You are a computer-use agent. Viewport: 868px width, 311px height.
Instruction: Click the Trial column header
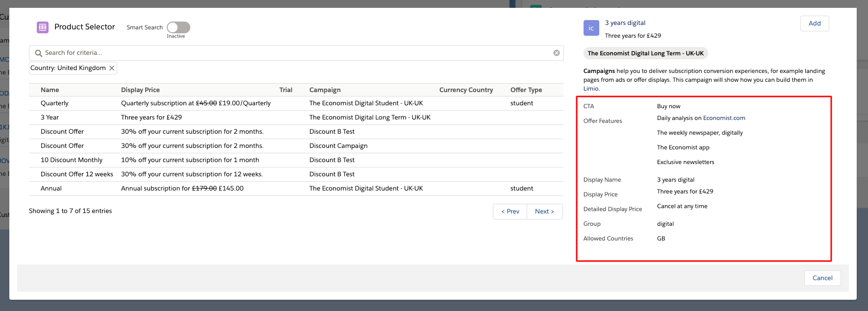(x=286, y=90)
